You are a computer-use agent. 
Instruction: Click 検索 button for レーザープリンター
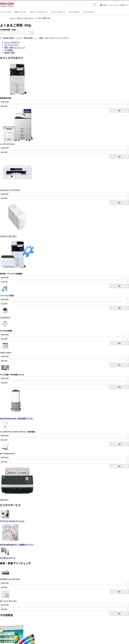click(x=119, y=156)
